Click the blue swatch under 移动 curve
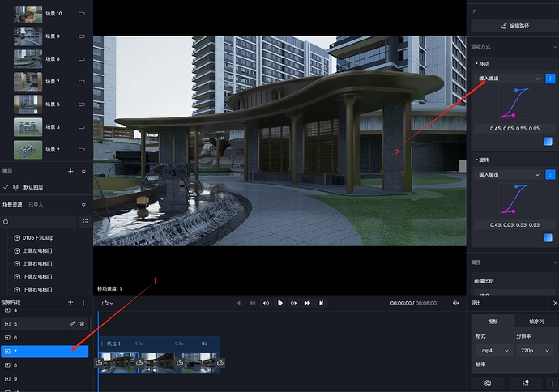This screenshot has width=559, height=392. tap(548, 142)
